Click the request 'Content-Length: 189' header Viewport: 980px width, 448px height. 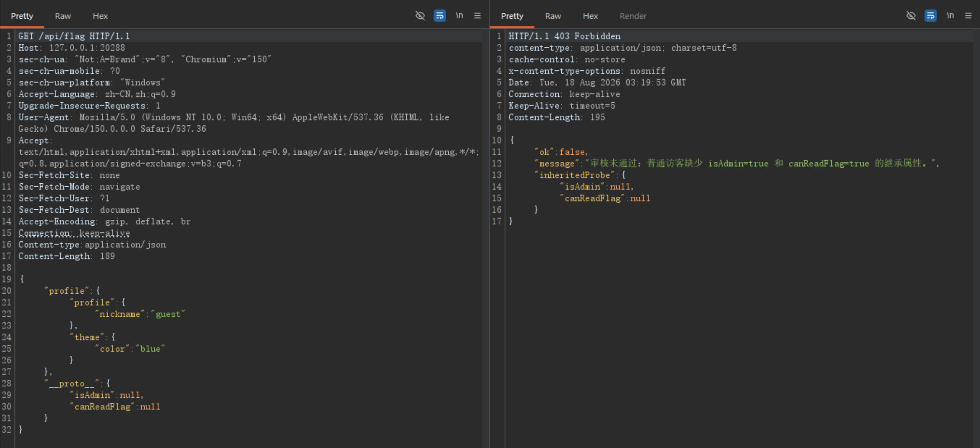(67, 256)
